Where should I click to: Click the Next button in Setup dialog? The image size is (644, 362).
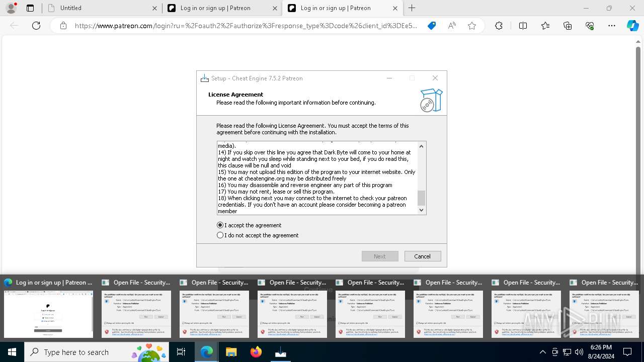(380, 256)
